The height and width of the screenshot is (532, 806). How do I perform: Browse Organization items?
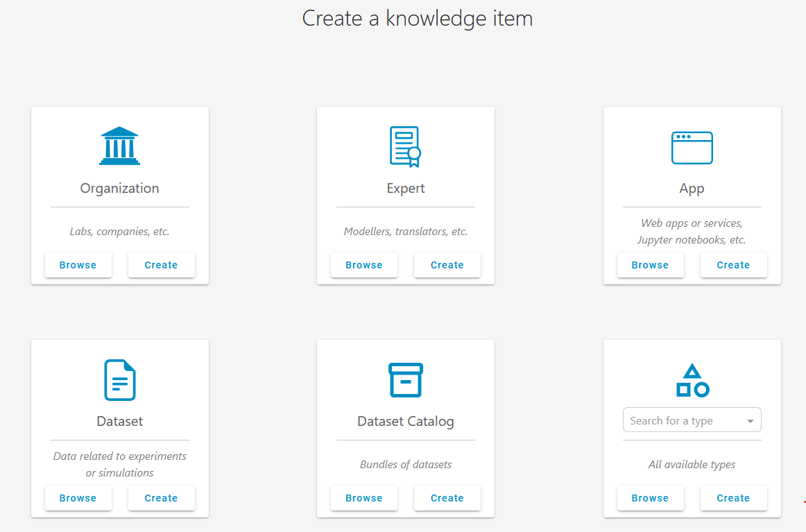[x=78, y=265]
